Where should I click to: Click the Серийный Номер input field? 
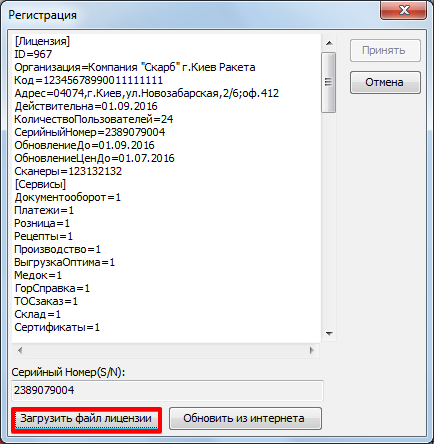pyautogui.click(x=167, y=390)
